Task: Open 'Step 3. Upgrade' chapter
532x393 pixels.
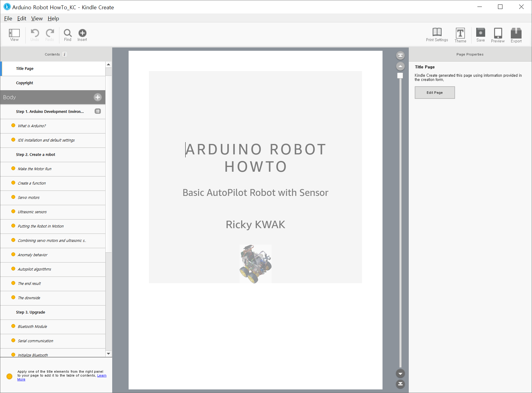Action: (x=53, y=312)
